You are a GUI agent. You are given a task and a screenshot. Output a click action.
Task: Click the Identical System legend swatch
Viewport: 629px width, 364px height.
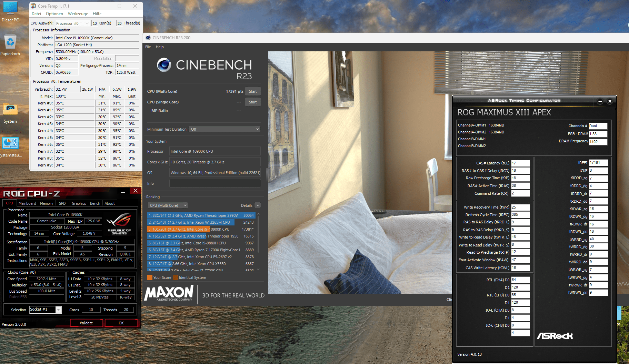click(x=175, y=277)
